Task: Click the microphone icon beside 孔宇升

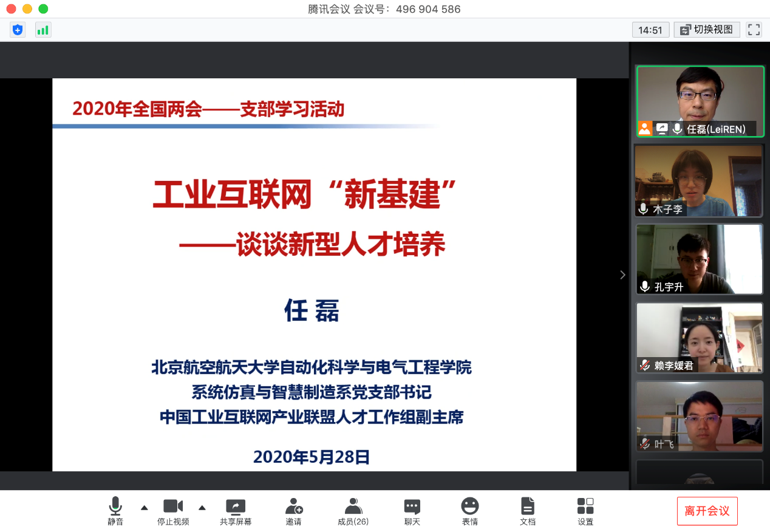Action: pos(645,287)
